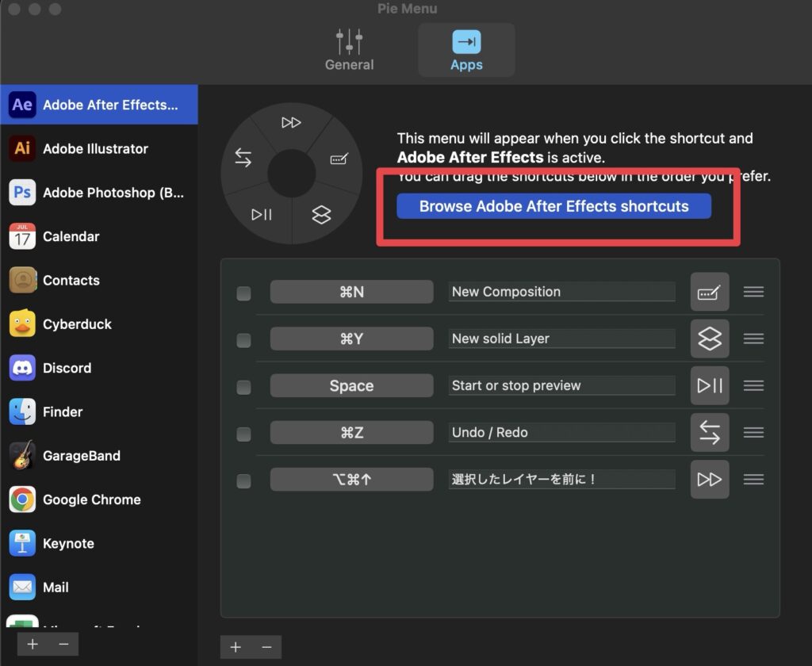The height and width of the screenshot is (666, 812).
Task: Select Cyberduck from the app list
Action: click(99, 324)
